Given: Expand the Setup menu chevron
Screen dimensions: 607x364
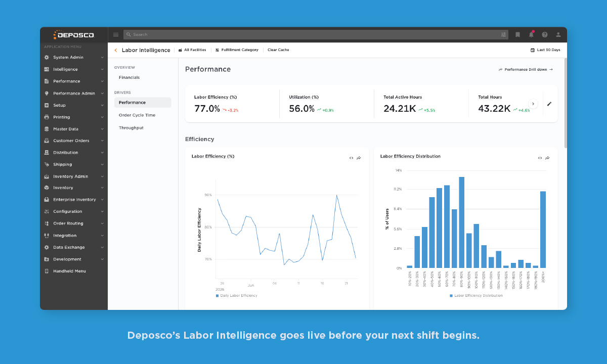Looking at the screenshot, I should [x=102, y=105].
